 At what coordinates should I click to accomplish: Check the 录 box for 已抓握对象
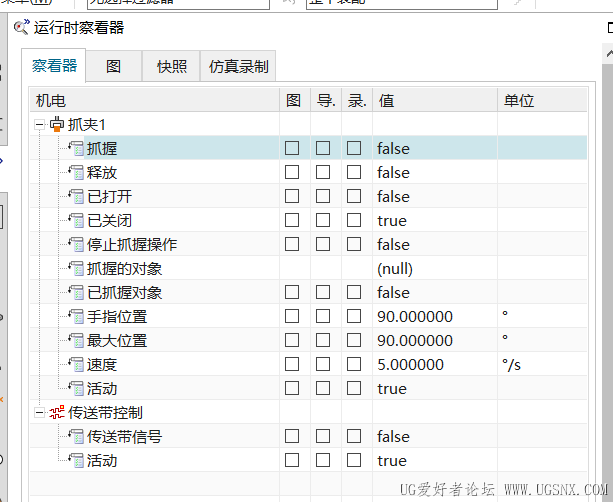354,292
